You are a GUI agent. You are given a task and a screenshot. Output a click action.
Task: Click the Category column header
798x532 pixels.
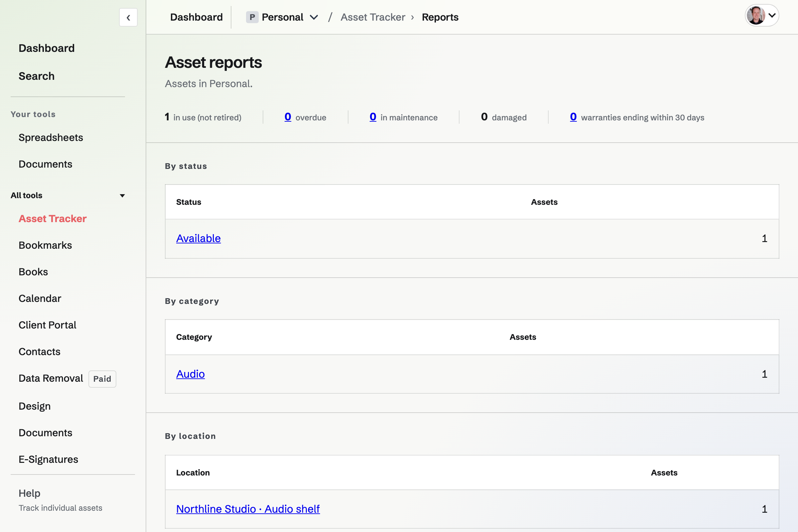click(x=194, y=337)
